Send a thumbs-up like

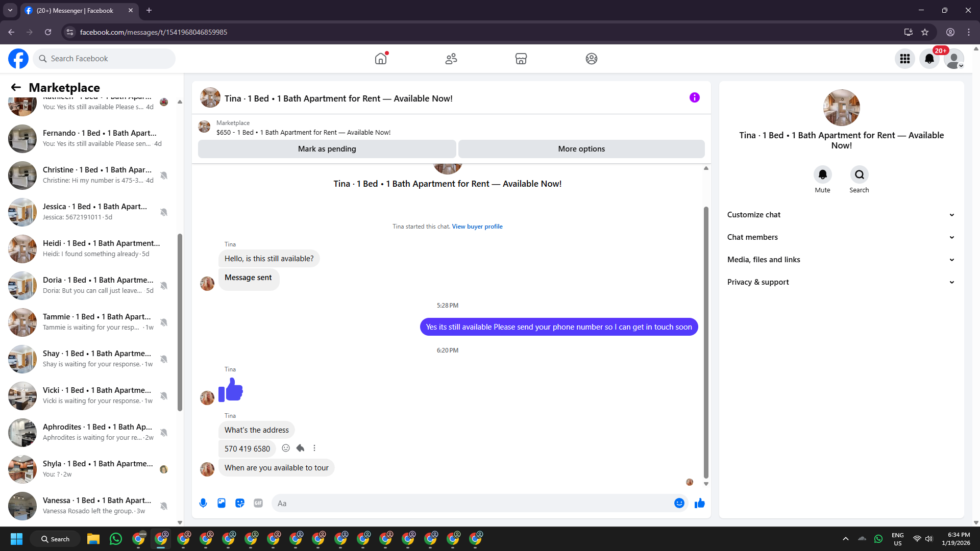pyautogui.click(x=700, y=503)
